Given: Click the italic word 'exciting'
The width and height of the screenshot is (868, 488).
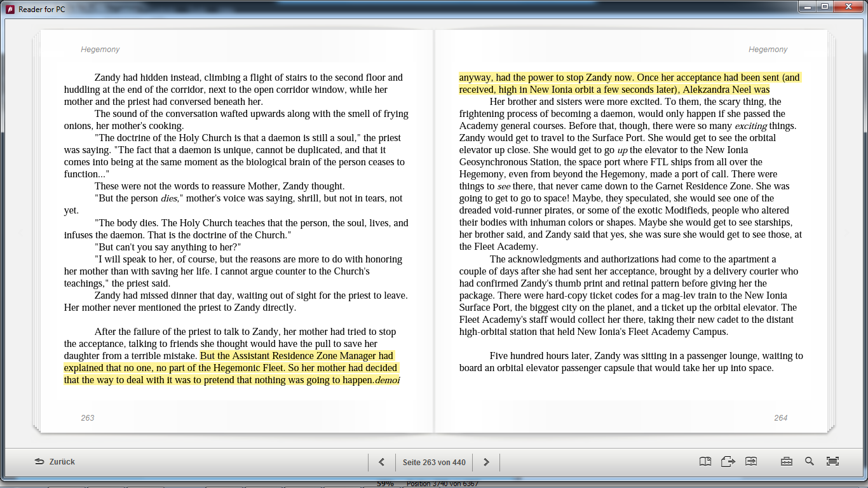Looking at the screenshot, I should pyautogui.click(x=750, y=126).
